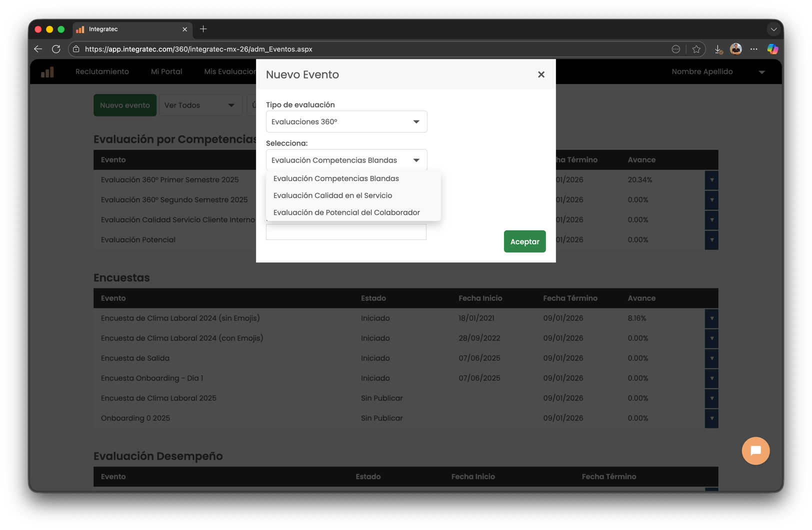Open the Tipo de evaluación dropdown

(x=346, y=121)
